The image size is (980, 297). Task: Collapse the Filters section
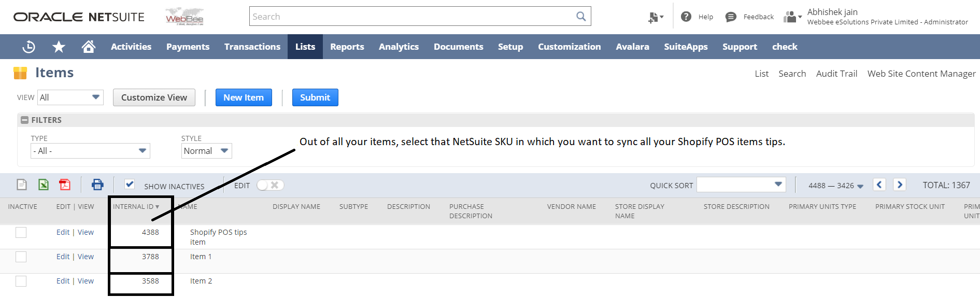[24, 120]
